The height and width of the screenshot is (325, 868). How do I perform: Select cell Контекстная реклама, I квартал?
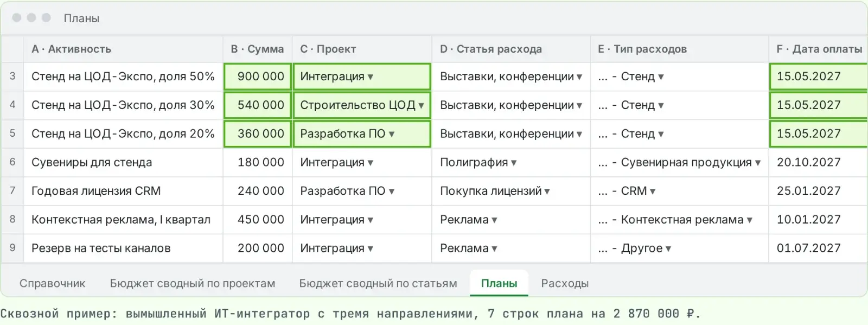(123, 220)
